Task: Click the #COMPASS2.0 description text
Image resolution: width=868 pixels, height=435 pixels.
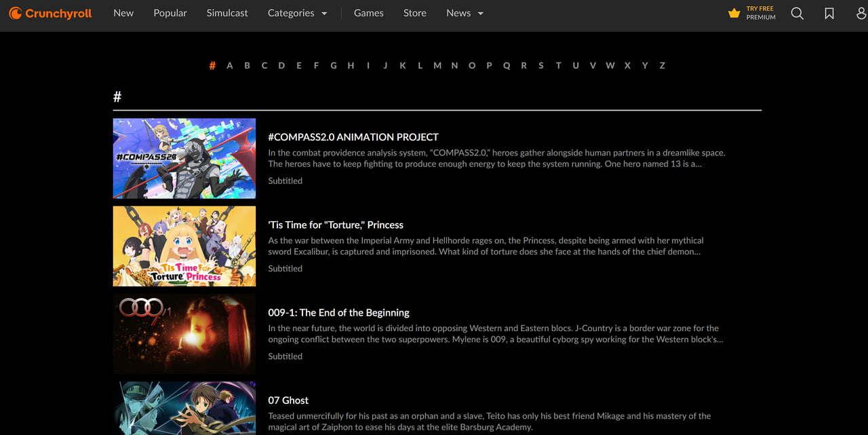Action: [496, 158]
